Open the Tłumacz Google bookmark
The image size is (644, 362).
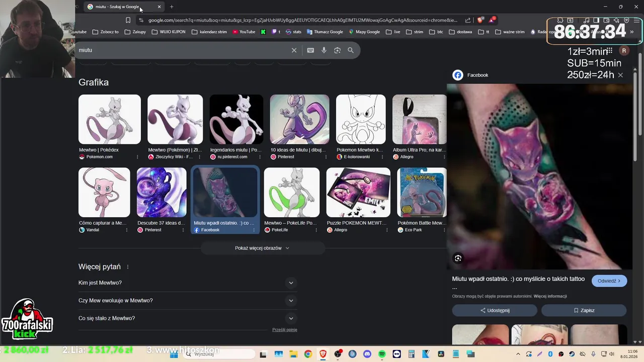pyautogui.click(x=325, y=32)
